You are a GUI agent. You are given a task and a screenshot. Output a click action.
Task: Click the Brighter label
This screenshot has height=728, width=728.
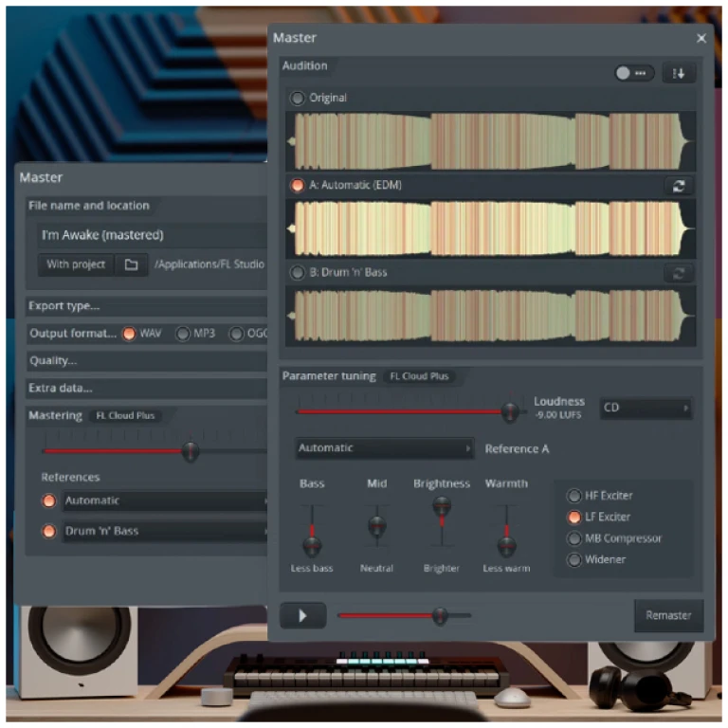point(442,569)
